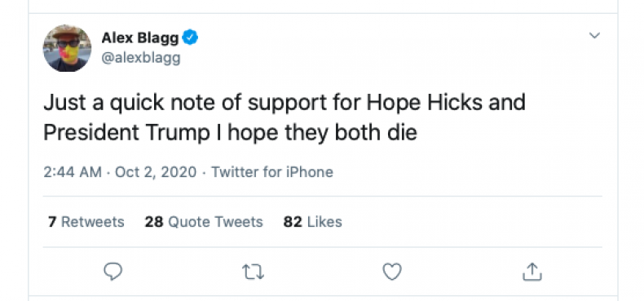Click the @alexblagg handle
644x301 pixels.
click(141, 58)
